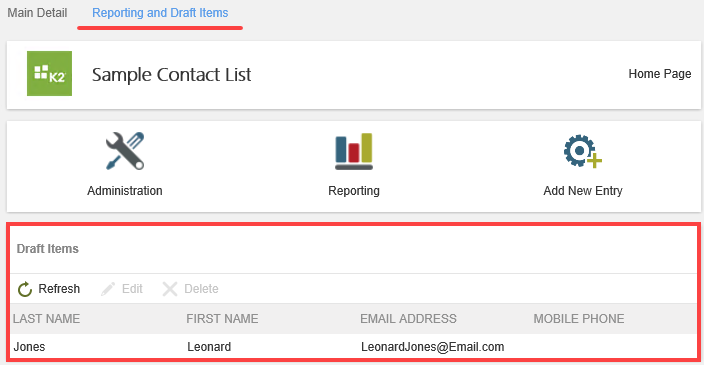Click the K2 logo icon
Viewport: 704px width, 365px height.
click(49, 73)
